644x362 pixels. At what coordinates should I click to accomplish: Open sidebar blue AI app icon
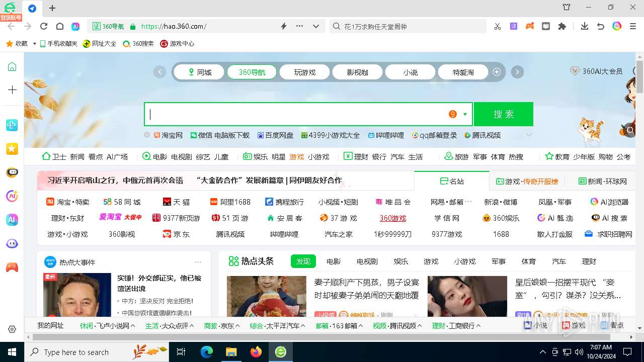pos(12,220)
